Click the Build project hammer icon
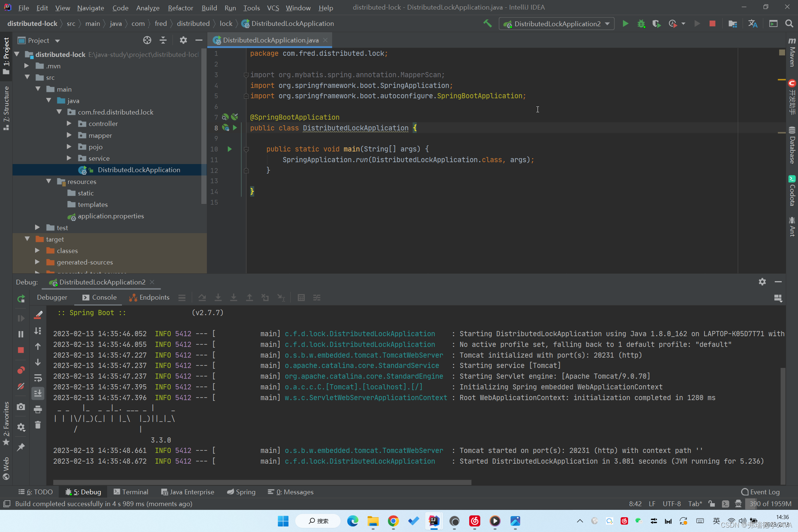Screen dimensions: 798x532 [487, 24]
